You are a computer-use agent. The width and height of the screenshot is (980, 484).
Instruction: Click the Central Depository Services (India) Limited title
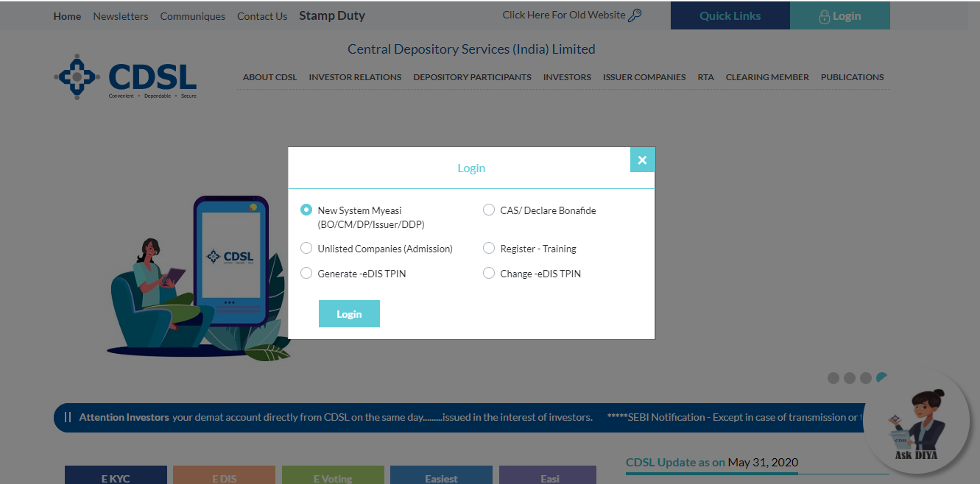471,49
